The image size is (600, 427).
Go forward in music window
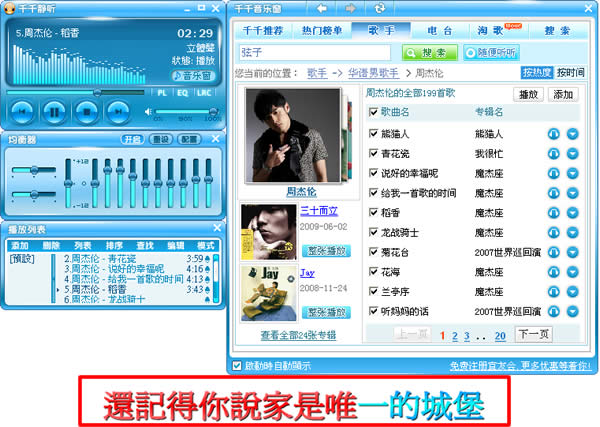coord(350,8)
